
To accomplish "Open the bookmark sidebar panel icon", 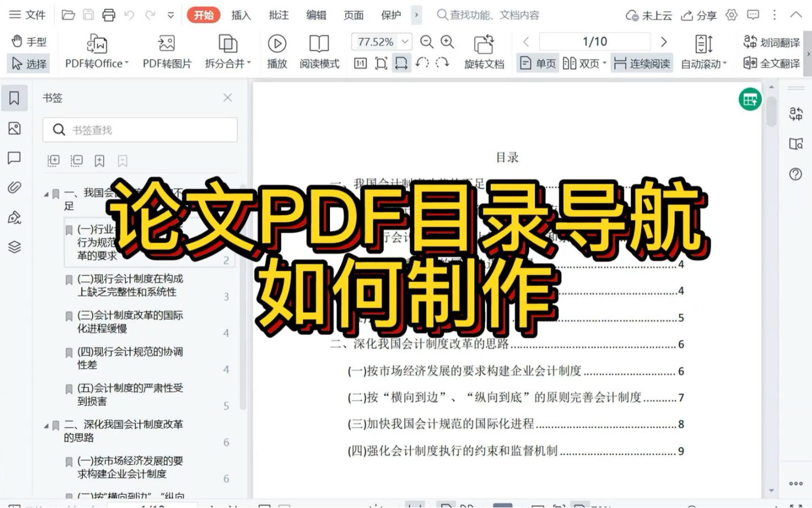I will coord(14,98).
